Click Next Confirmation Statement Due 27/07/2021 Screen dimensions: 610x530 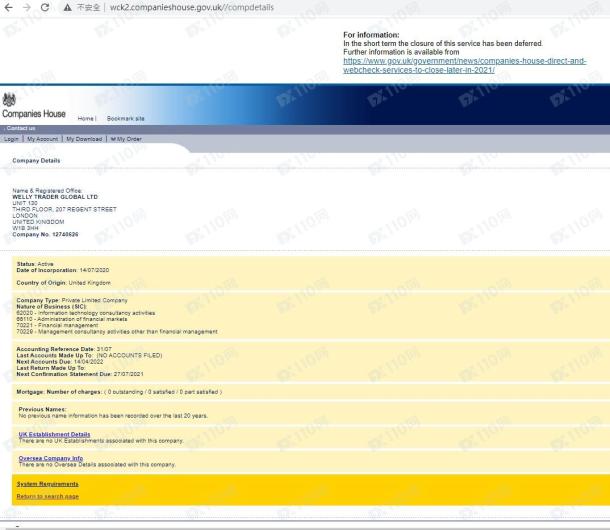point(80,374)
